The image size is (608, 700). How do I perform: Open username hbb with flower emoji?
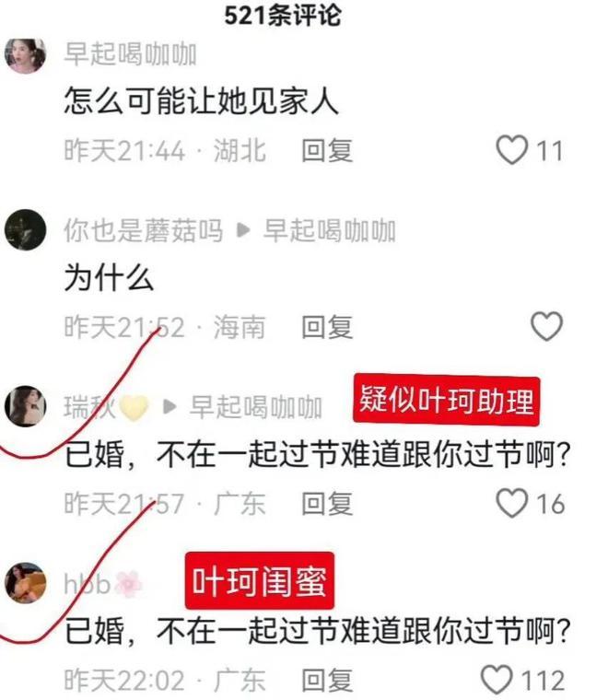pos(103,583)
